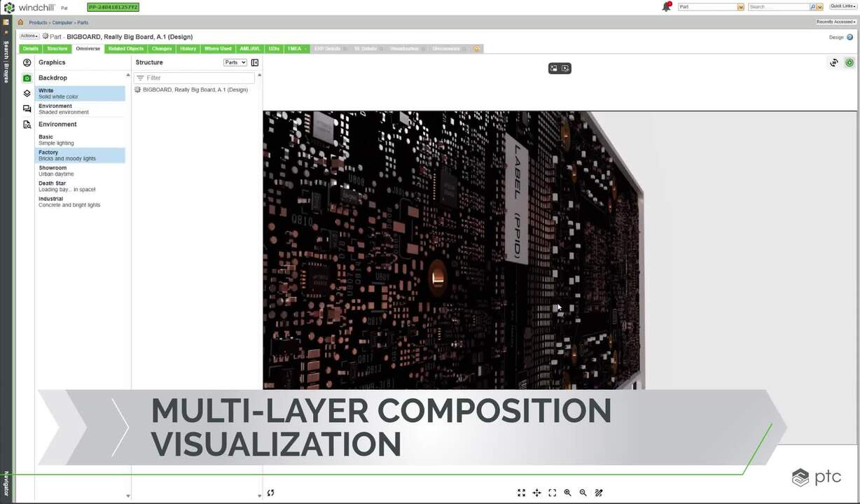Click the fit-to-screen icon in viewer toolbar
The image size is (860, 504).
[x=521, y=493]
